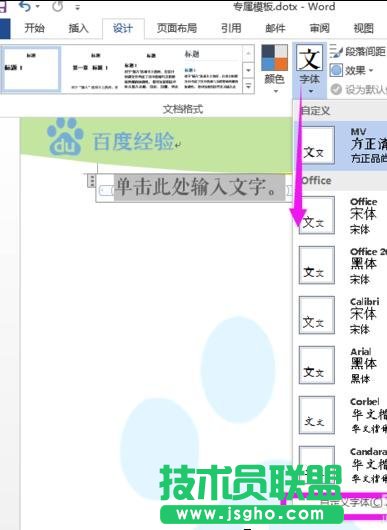Open the 颜色 dropdown arrow

tap(275, 91)
